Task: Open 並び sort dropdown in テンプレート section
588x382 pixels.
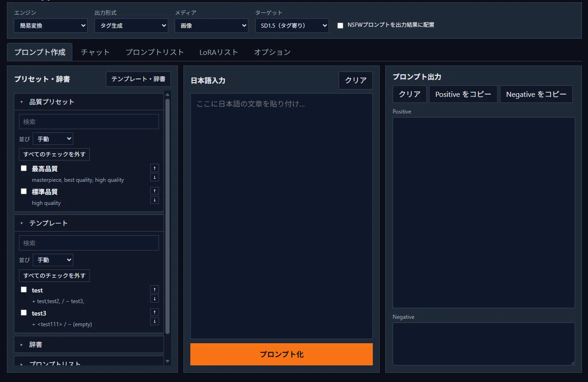Action: pos(53,260)
